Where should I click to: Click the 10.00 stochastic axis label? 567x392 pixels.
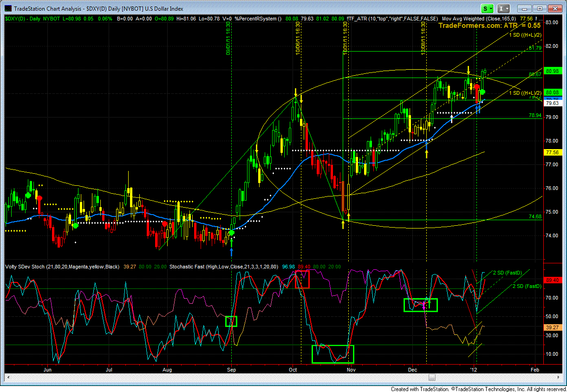pos(552,354)
